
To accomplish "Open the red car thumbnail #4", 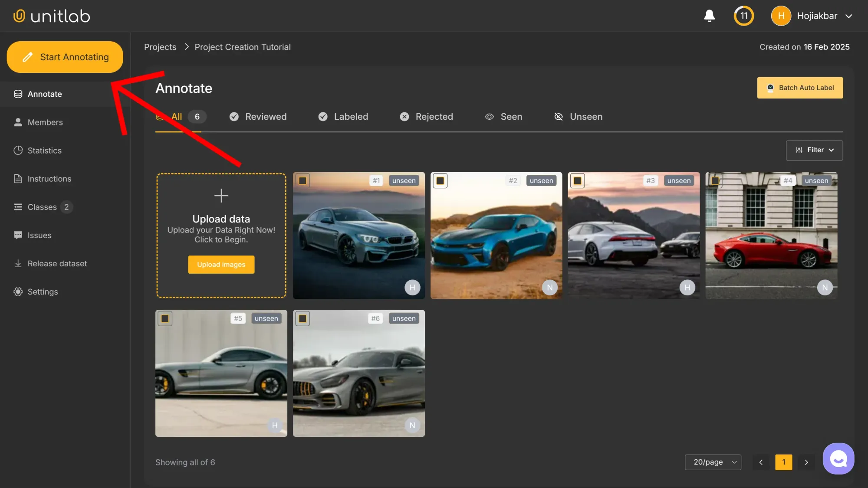I will click(771, 243).
